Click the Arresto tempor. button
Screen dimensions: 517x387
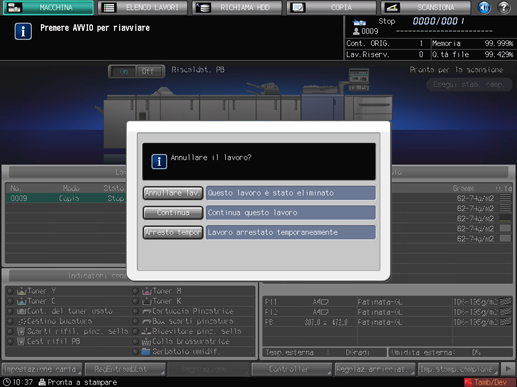tap(173, 232)
